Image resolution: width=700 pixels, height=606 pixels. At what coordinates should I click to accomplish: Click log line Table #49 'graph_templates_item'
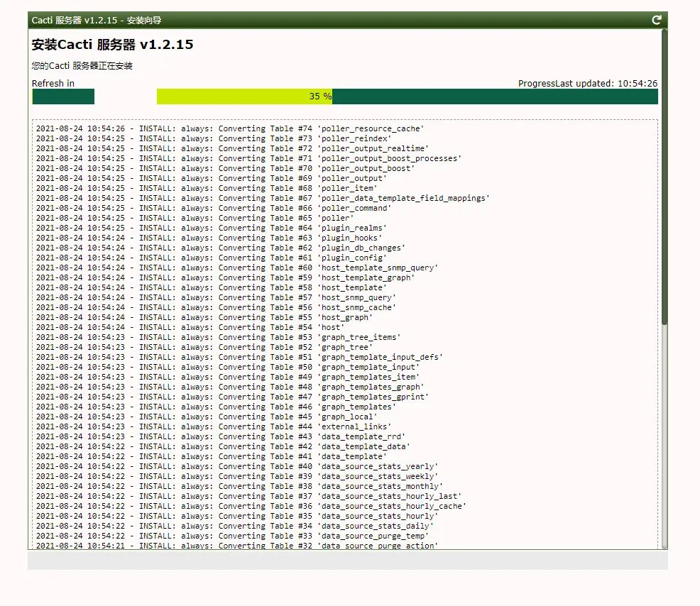pos(227,377)
